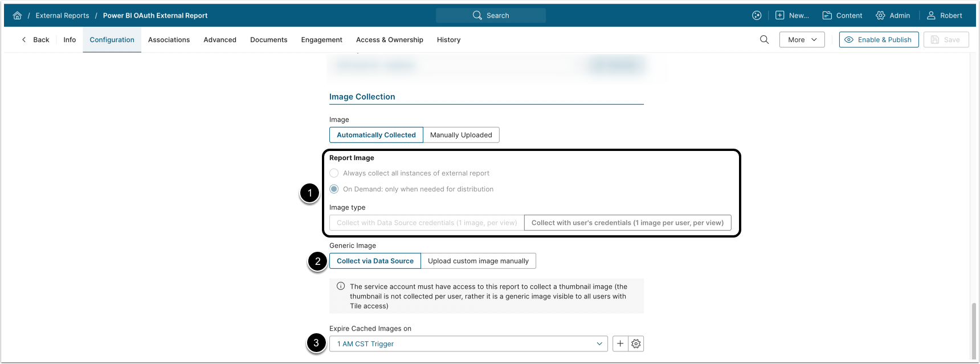
Task: Click the Save button
Action: pyautogui.click(x=946, y=40)
